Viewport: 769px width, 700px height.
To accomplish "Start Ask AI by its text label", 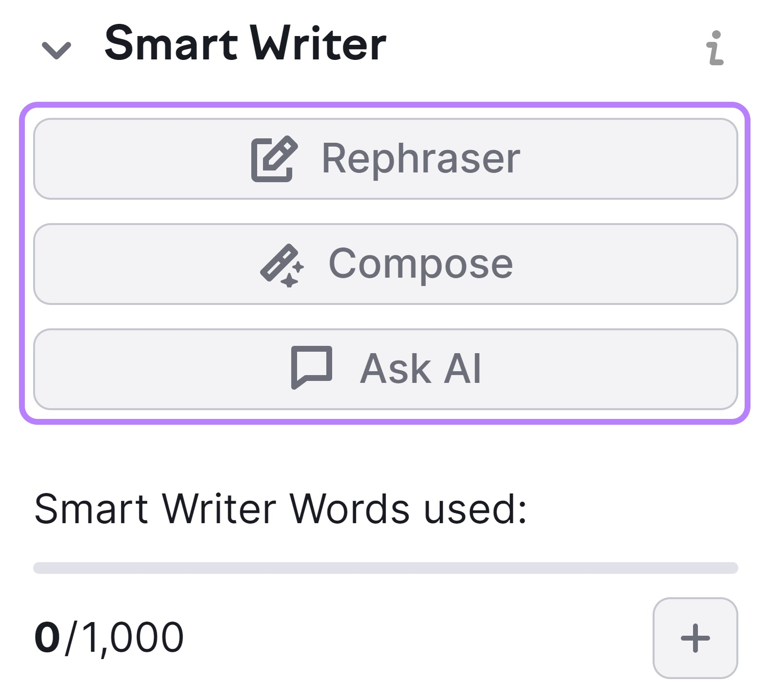I will point(421,369).
